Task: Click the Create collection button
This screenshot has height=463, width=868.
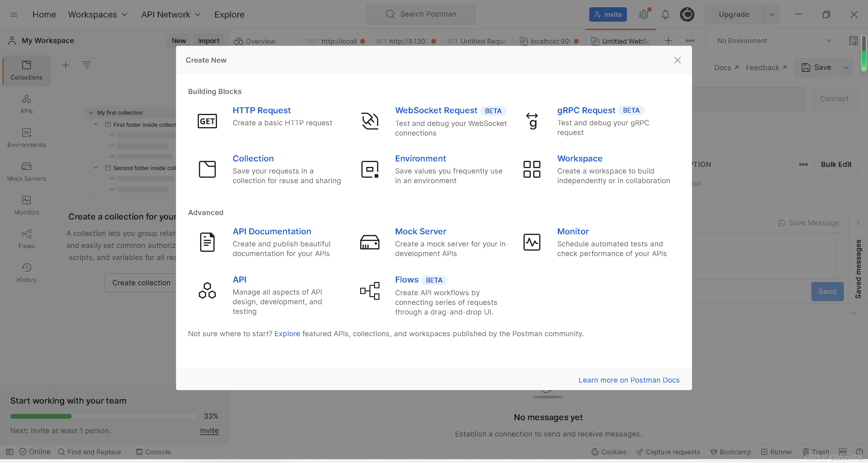Action: click(141, 282)
